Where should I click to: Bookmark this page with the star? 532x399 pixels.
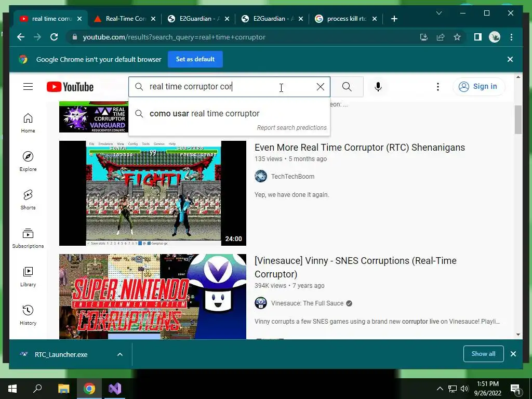[457, 37]
